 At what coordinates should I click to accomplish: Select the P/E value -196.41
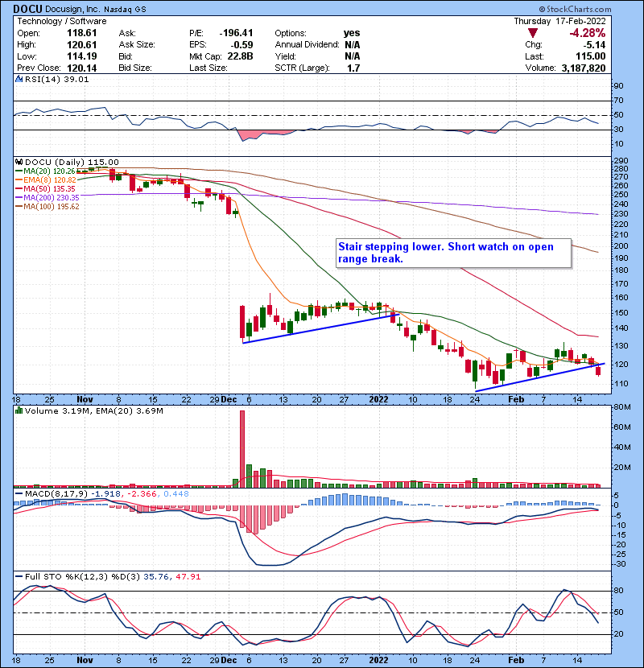[236, 33]
